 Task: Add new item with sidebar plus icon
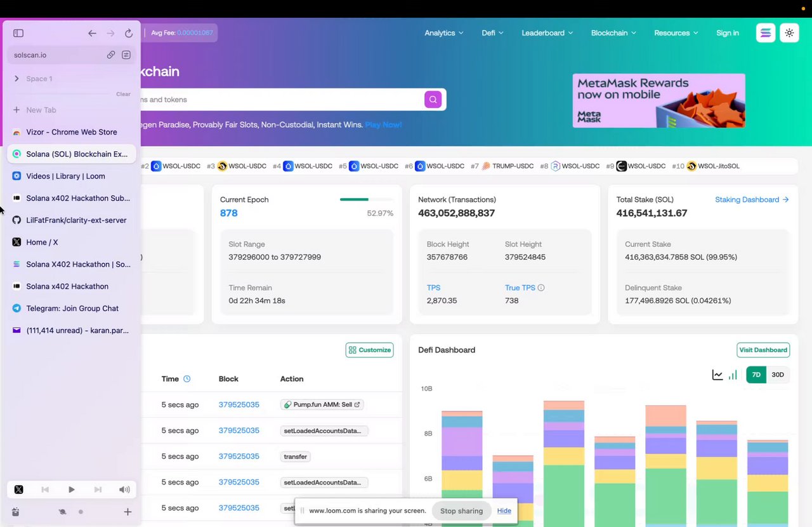tap(128, 512)
